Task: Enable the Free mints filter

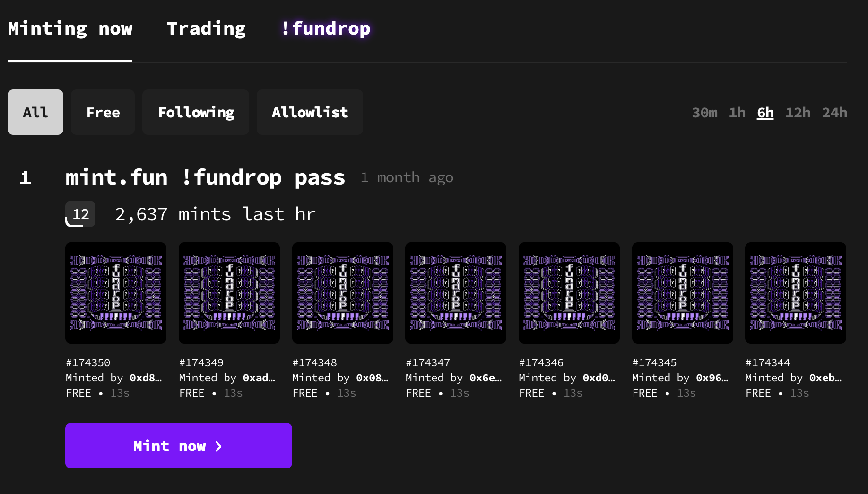Action: (x=103, y=112)
